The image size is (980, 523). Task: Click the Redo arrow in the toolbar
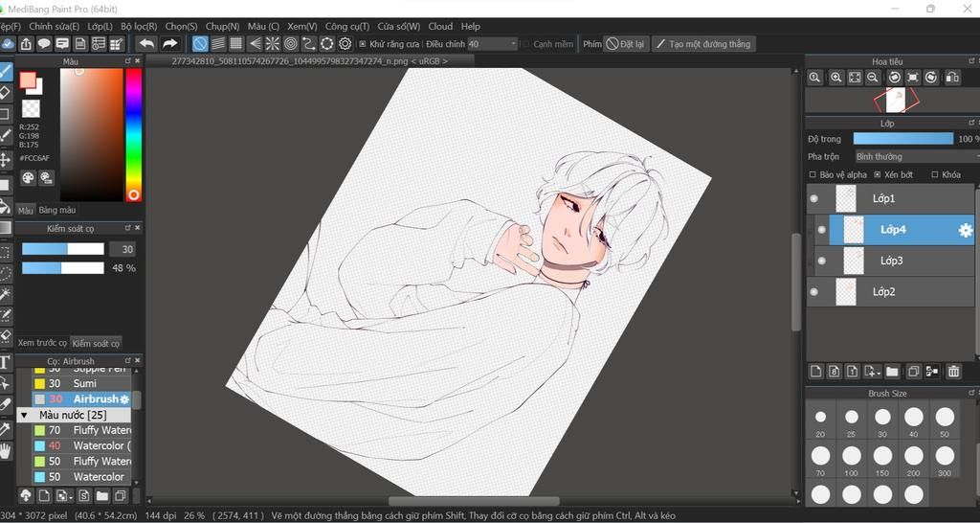pos(169,44)
